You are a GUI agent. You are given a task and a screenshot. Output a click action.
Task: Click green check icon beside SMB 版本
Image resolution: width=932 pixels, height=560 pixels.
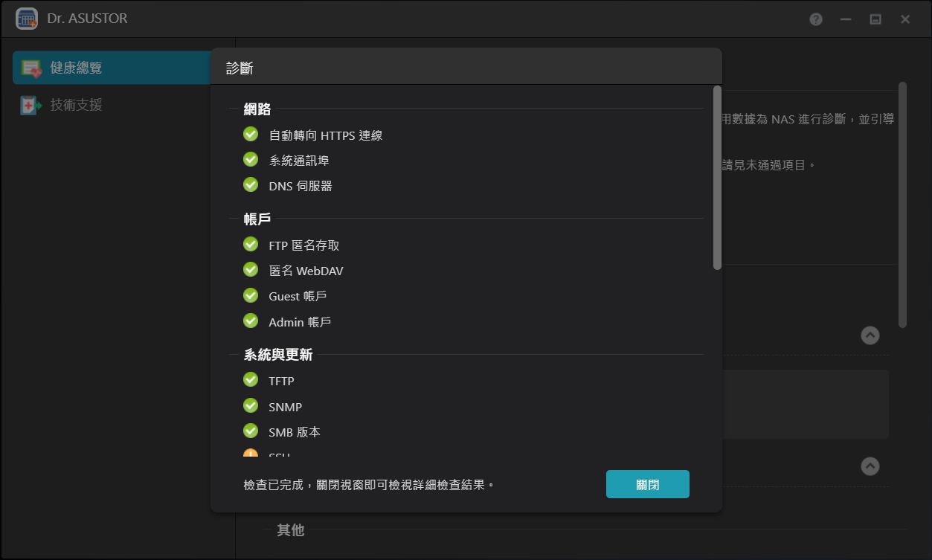point(251,431)
